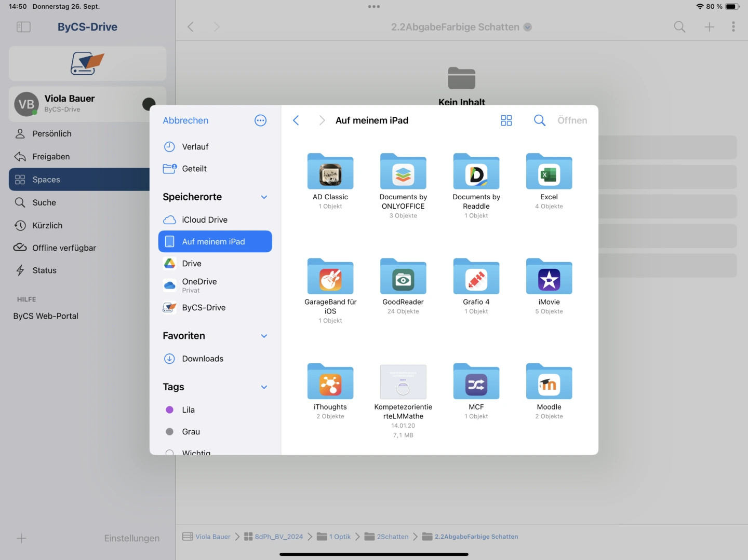Select the KompetezorientierteLMMathe file thumbnail

[x=403, y=382]
